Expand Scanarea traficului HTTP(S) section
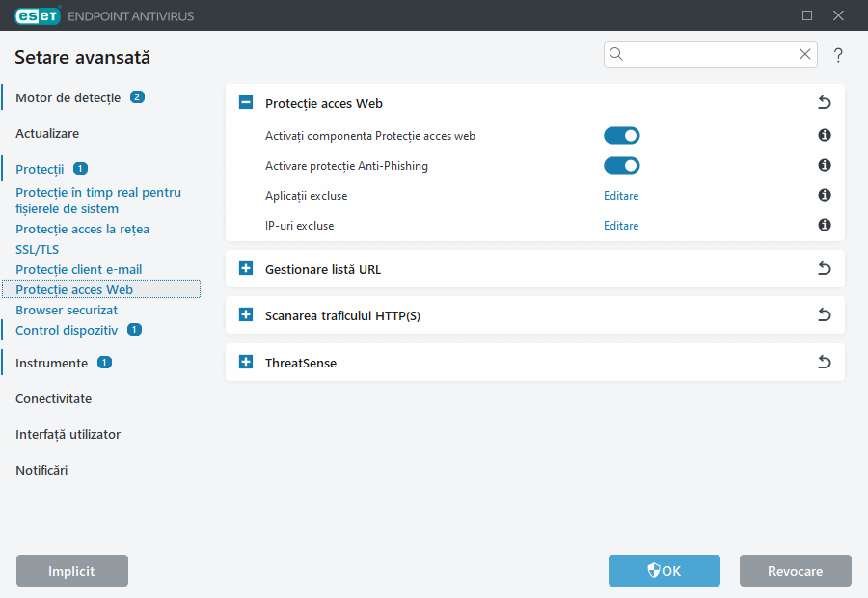Screen dimensions: 868x598 click(246, 315)
